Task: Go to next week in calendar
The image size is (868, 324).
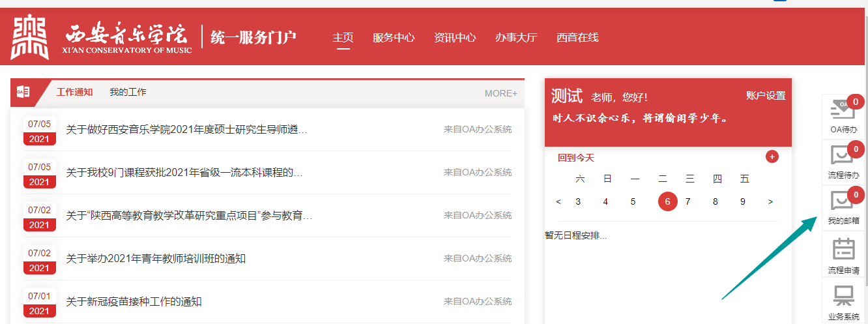Action: click(770, 201)
